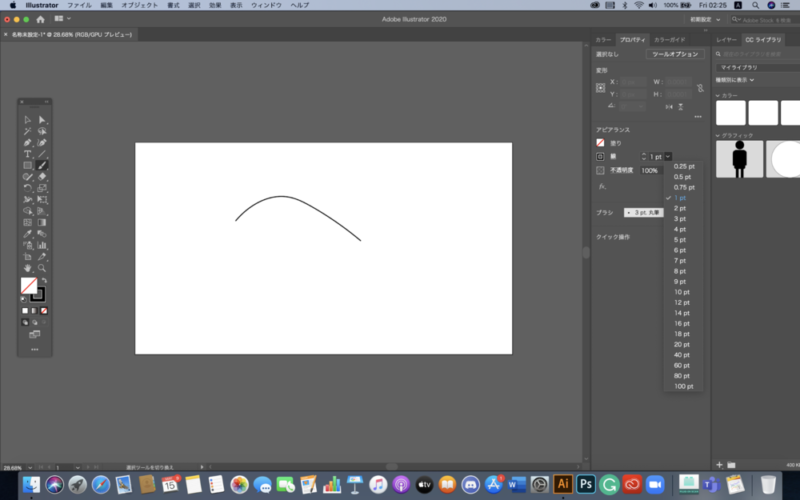Viewport: 800px width, 500px height.
Task: Choose the Perspective Grid tool
Action: tap(42, 211)
